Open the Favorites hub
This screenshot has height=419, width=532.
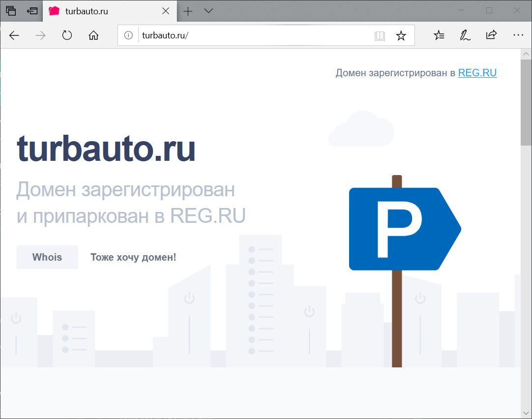[439, 35]
